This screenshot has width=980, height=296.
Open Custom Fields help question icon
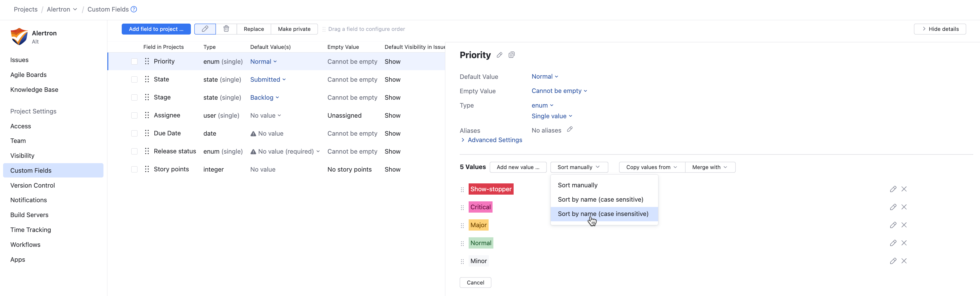(x=134, y=9)
